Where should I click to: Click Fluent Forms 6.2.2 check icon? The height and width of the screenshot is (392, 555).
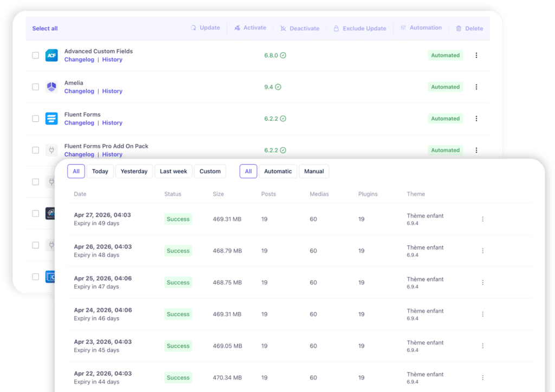pyautogui.click(x=283, y=119)
